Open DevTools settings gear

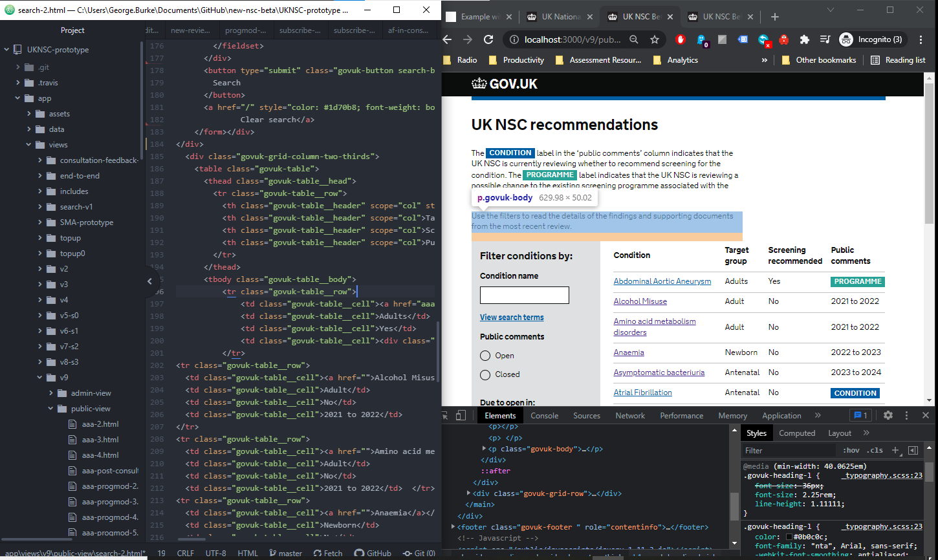[x=888, y=415]
